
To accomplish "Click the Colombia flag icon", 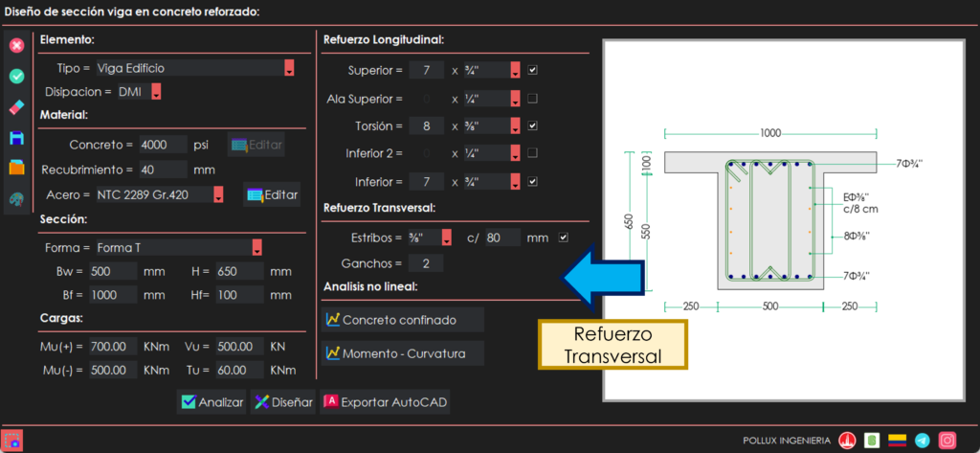I will click(897, 441).
